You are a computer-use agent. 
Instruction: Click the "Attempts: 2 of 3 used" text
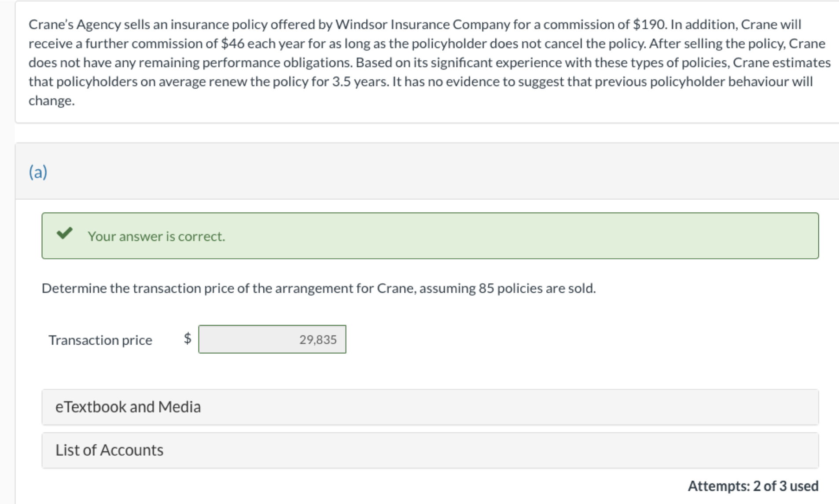click(753, 486)
